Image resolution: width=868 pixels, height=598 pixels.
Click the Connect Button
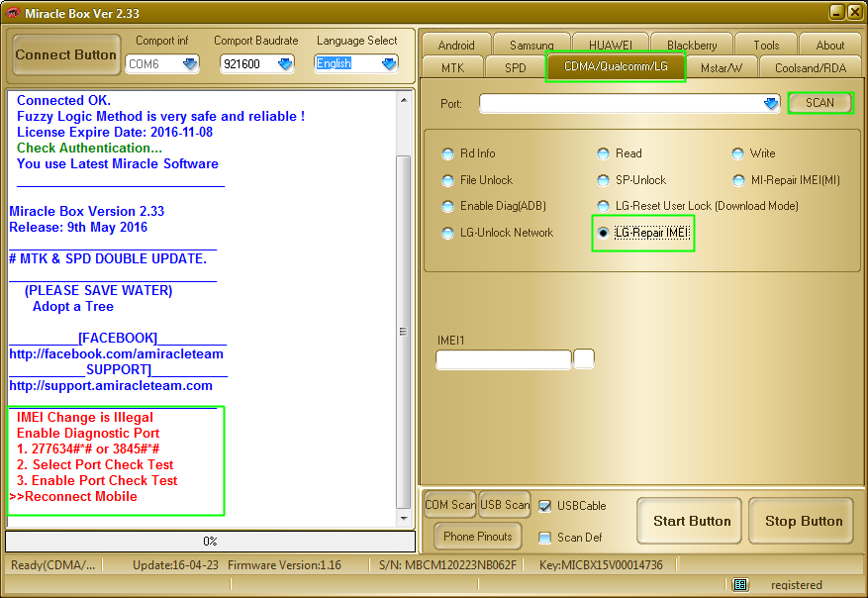[66, 54]
